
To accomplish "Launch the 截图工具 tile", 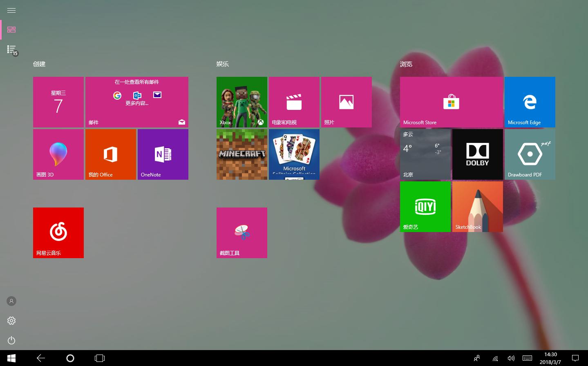I will [241, 232].
